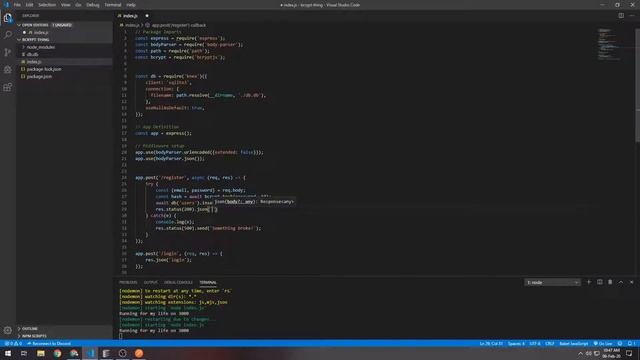The width and height of the screenshot is (640, 360).
Task: Open the Windows Start menu
Action: point(8,353)
